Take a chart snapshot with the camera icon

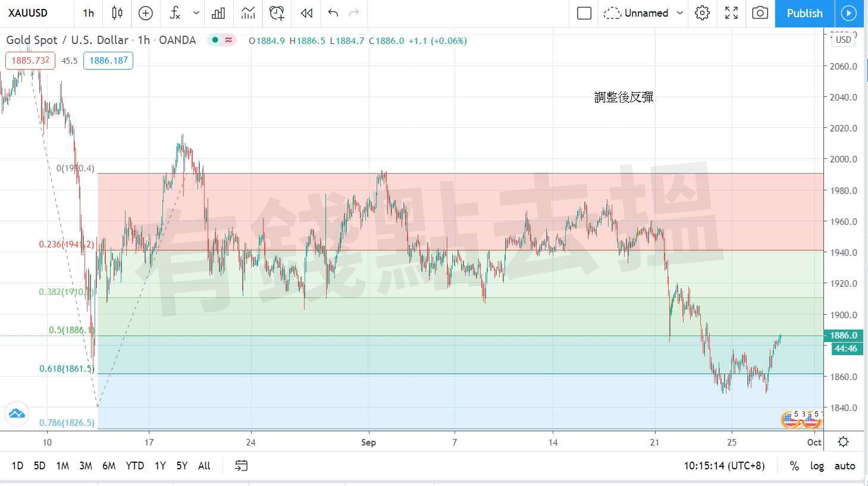click(760, 13)
